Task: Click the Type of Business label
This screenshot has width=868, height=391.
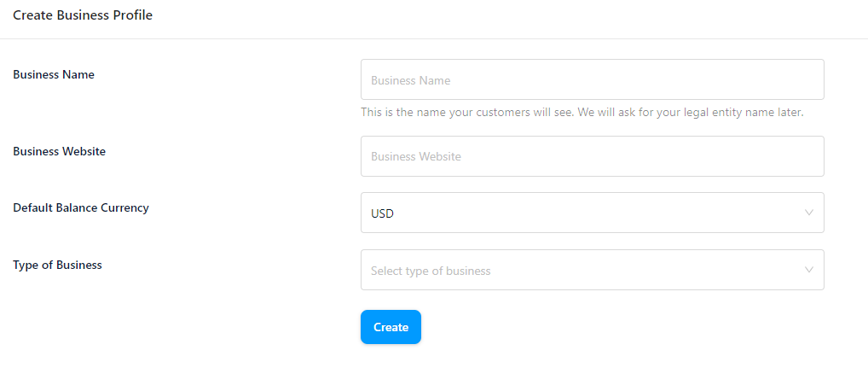Action: pos(58,266)
